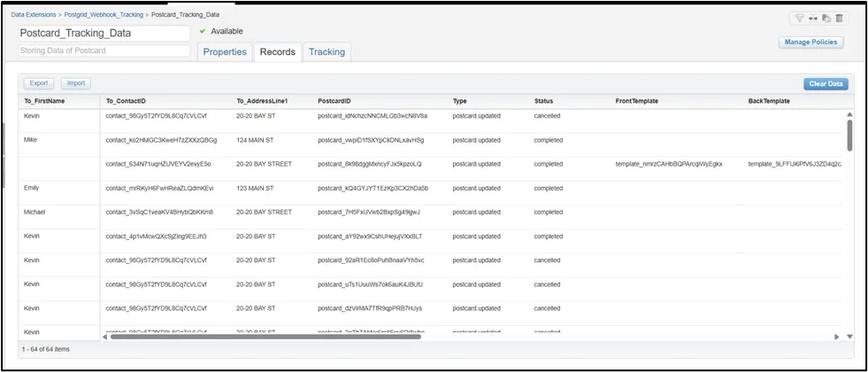Image resolution: width=868 pixels, height=372 pixels.
Task: Click the horizontal scroll right arrow
Action: coord(837,337)
